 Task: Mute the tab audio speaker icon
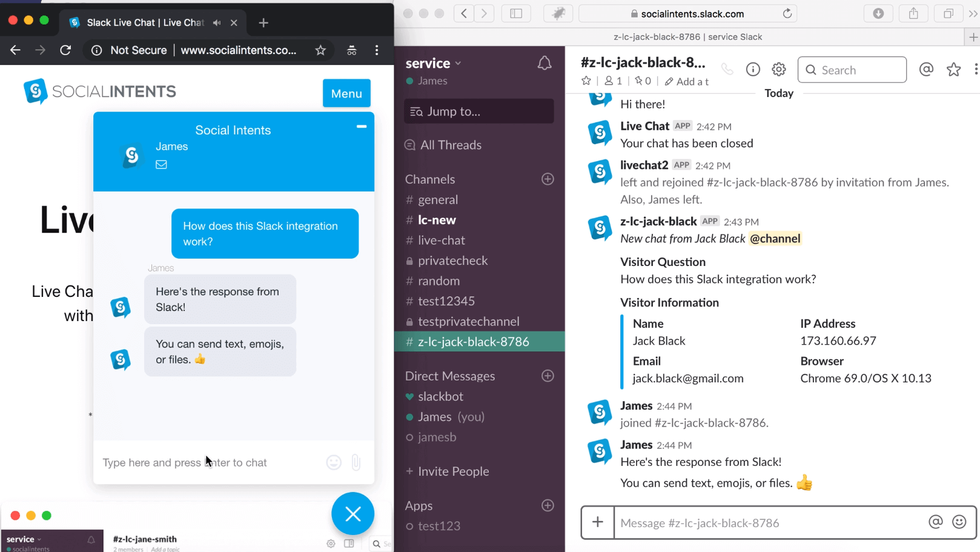tap(217, 22)
